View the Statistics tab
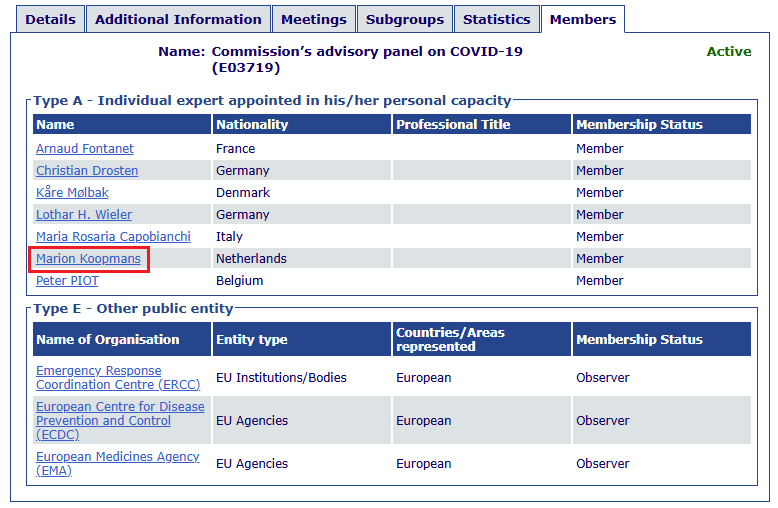The height and width of the screenshot is (508, 778). [496, 19]
